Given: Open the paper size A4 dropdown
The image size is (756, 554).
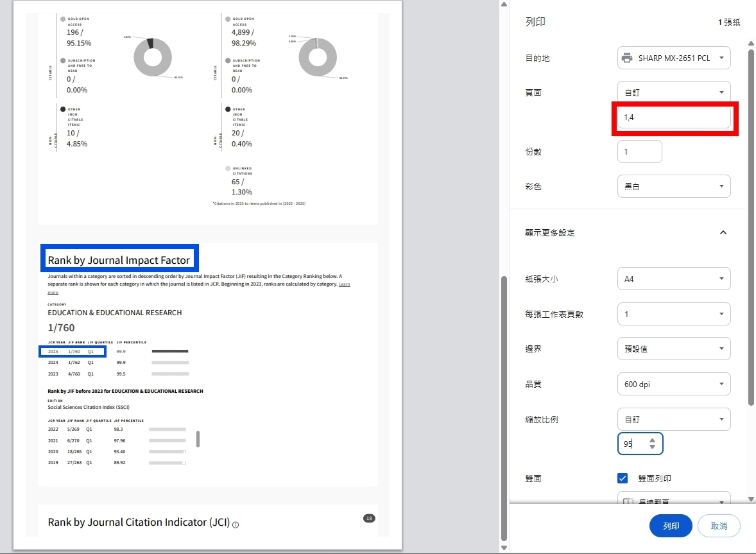Looking at the screenshot, I should coord(674,279).
